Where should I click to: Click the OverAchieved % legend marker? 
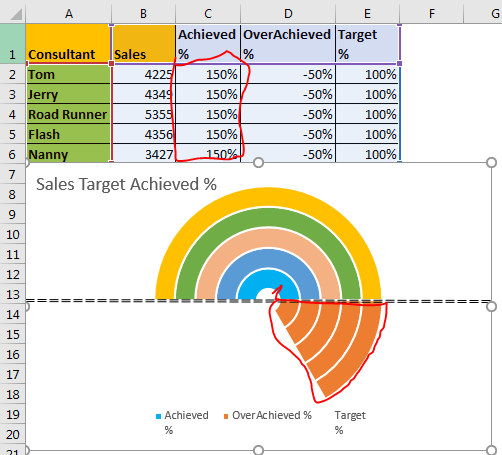(226, 416)
